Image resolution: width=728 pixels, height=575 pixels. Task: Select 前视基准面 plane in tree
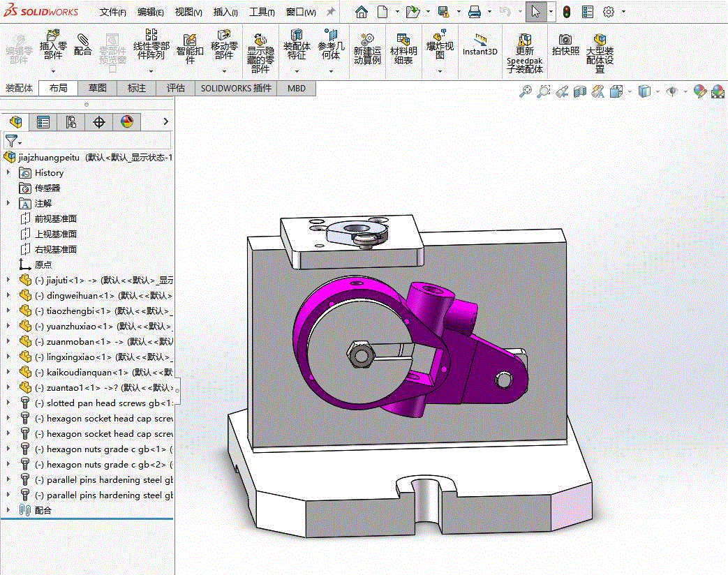point(56,218)
